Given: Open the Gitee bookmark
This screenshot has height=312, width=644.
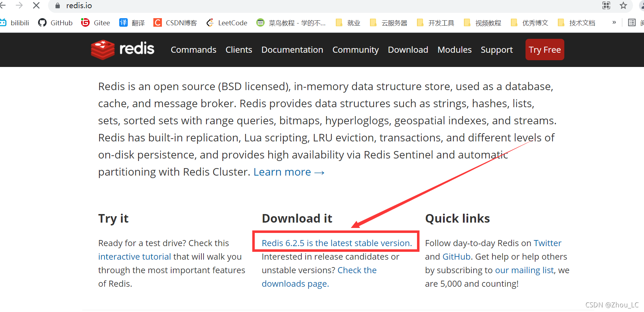Looking at the screenshot, I should click(95, 23).
